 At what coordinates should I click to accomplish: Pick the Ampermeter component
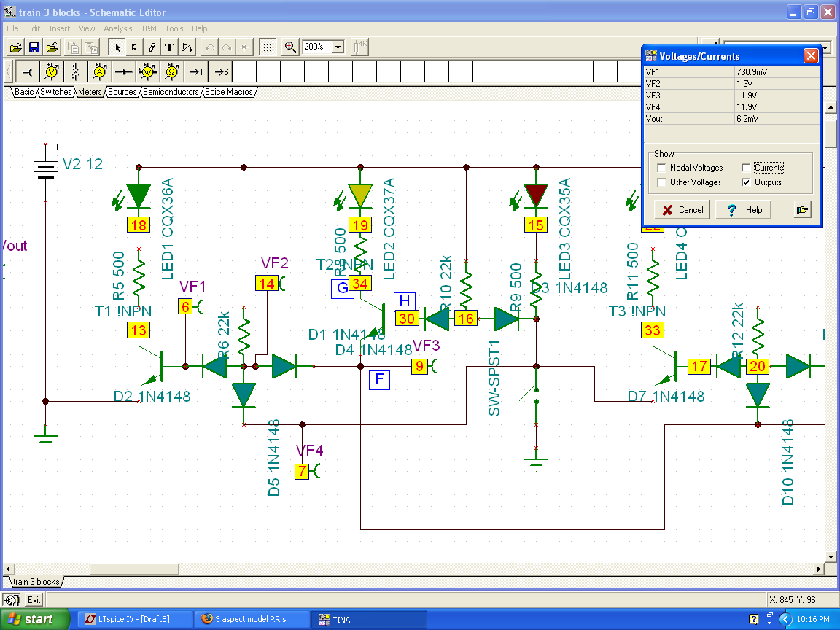pyautogui.click(x=100, y=71)
